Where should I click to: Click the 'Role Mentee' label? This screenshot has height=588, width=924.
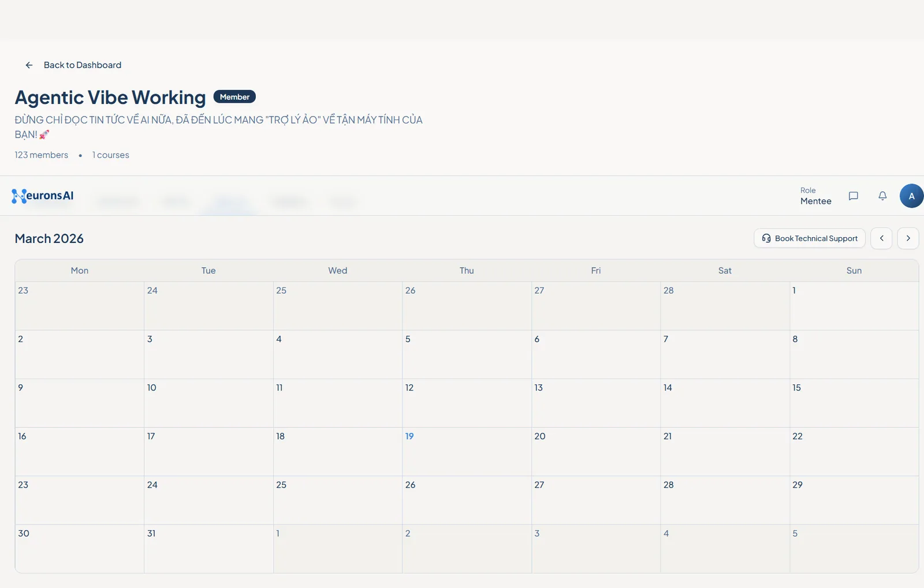[x=815, y=196]
